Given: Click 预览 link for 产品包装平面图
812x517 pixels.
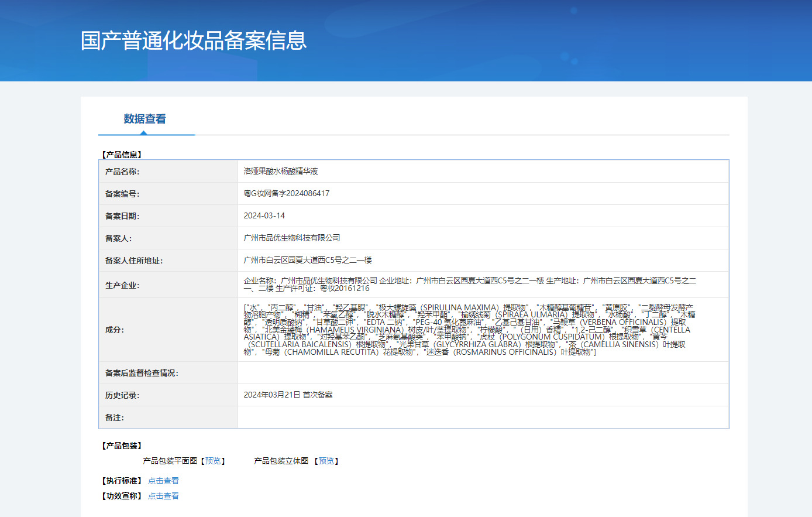Looking at the screenshot, I should [x=213, y=461].
